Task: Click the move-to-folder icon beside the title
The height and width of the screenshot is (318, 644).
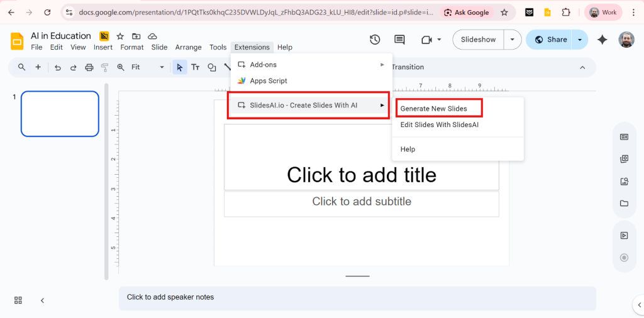Action: [136, 36]
